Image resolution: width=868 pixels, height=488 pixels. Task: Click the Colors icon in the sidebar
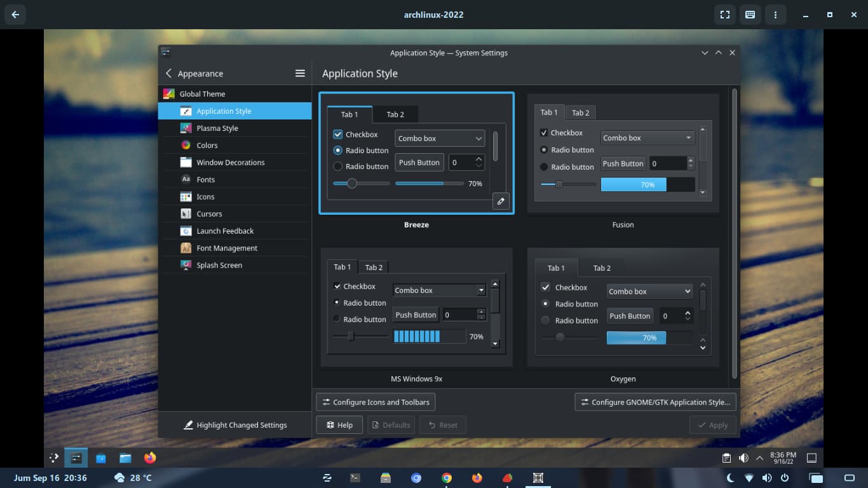click(x=186, y=146)
